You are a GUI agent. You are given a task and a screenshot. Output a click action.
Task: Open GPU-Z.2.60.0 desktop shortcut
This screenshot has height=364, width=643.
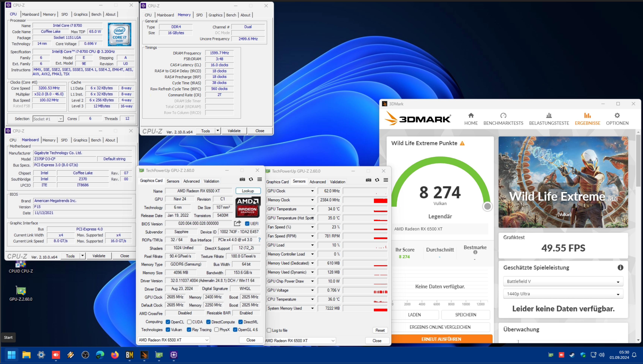[21, 293]
